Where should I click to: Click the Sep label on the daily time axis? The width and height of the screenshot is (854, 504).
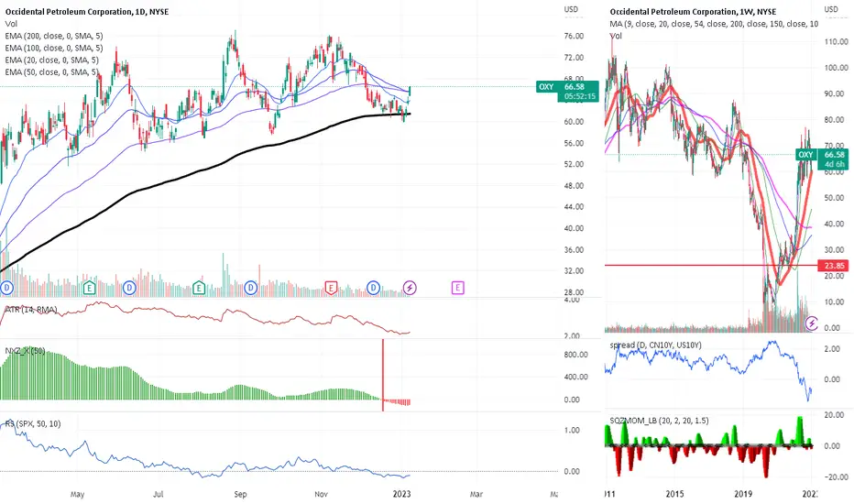point(240,494)
